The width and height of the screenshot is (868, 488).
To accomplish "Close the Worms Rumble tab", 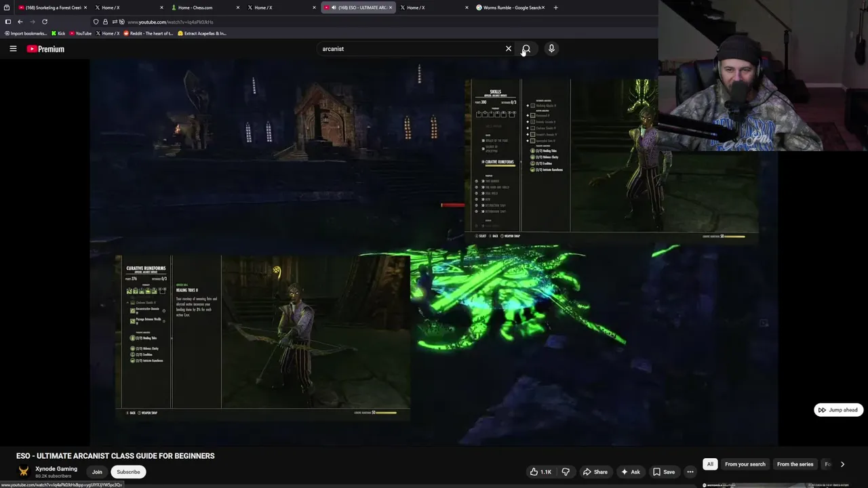I will click(543, 7).
